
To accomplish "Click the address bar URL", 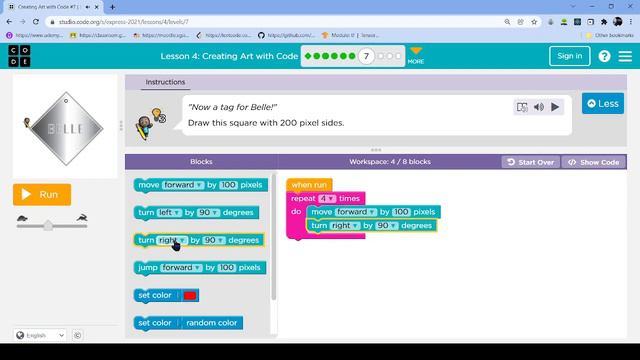I will pyautogui.click(x=124, y=22).
